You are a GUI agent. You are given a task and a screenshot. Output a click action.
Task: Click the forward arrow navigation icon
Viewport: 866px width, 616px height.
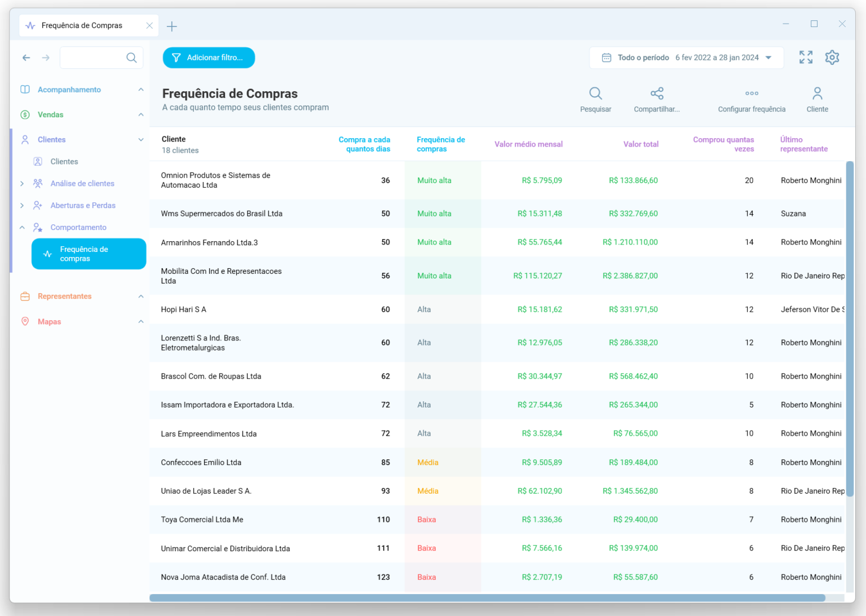46,57
